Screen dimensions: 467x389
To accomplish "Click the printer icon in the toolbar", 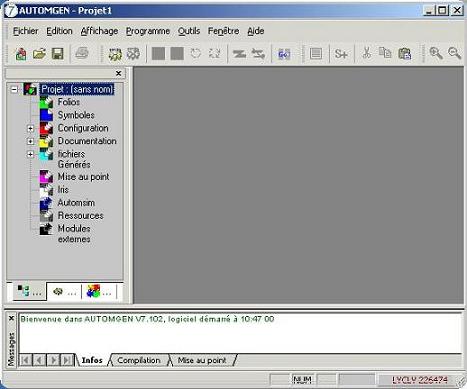I will (x=82, y=53).
